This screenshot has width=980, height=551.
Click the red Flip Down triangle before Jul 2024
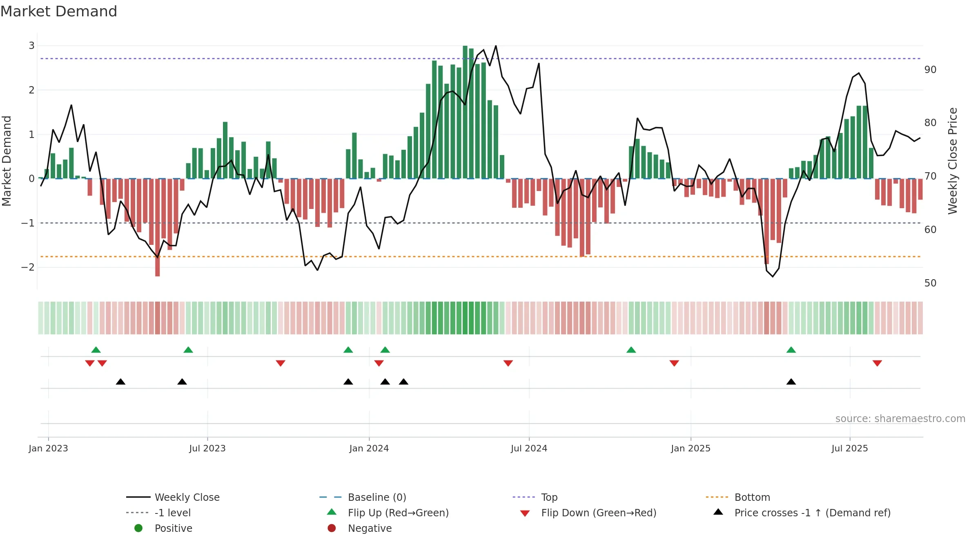[508, 363]
